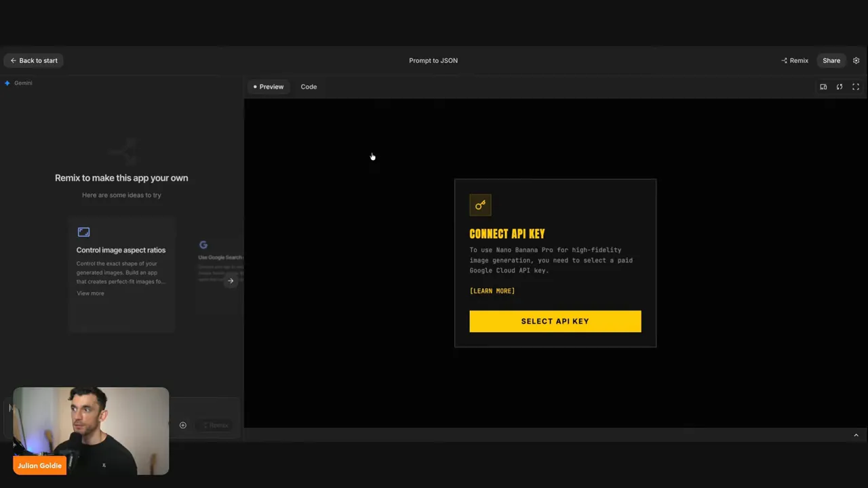Screen dimensions: 868x488
Task: Click the Gemini sparkle icon
Action: [7, 83]
